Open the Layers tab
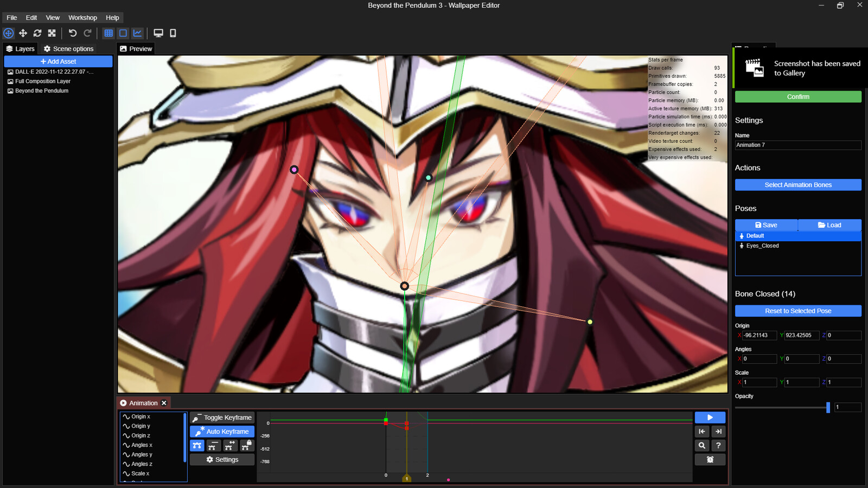The image size is (868, 488). [20, 49]
